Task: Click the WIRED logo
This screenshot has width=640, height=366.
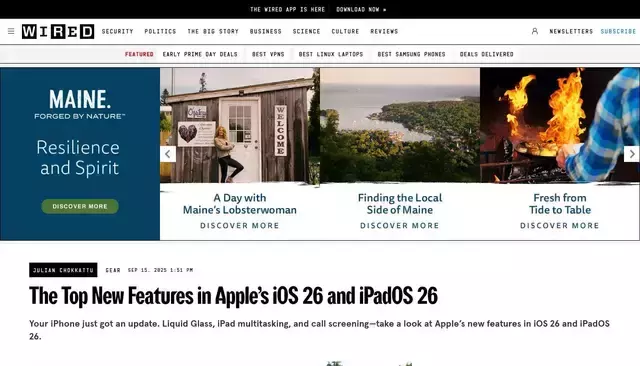Action: tap(58, 31)
